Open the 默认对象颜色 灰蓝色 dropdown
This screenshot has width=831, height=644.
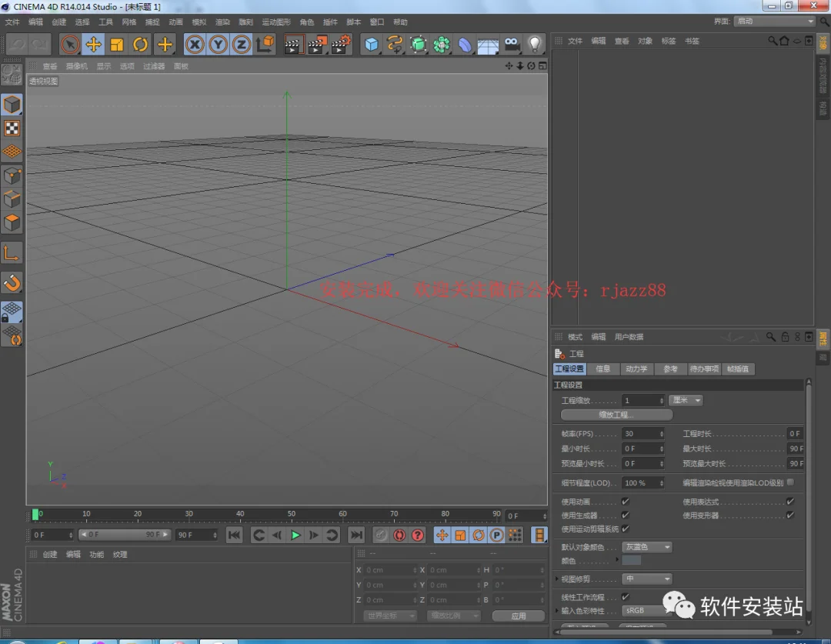647,547
